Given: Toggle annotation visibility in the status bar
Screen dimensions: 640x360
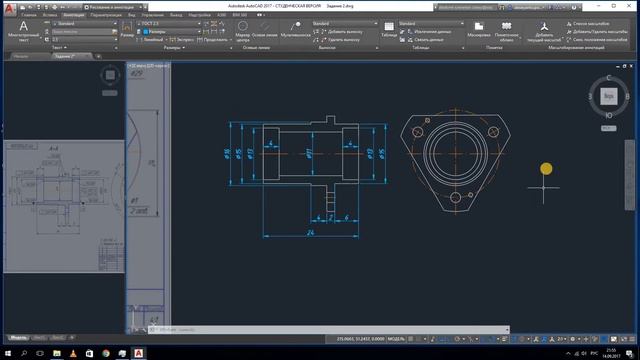Looking at the screenshot, I should point(536,339).
